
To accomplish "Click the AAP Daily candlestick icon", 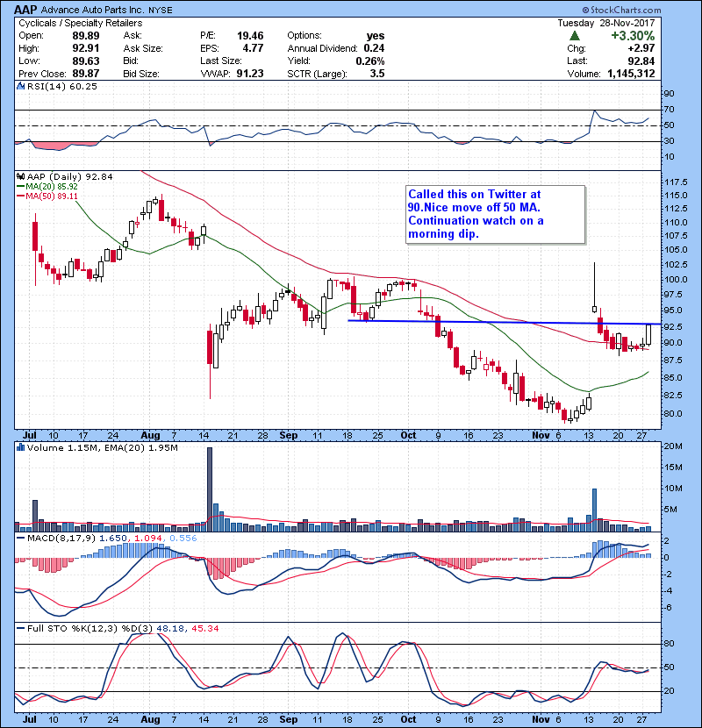I will tap(20, 176).
